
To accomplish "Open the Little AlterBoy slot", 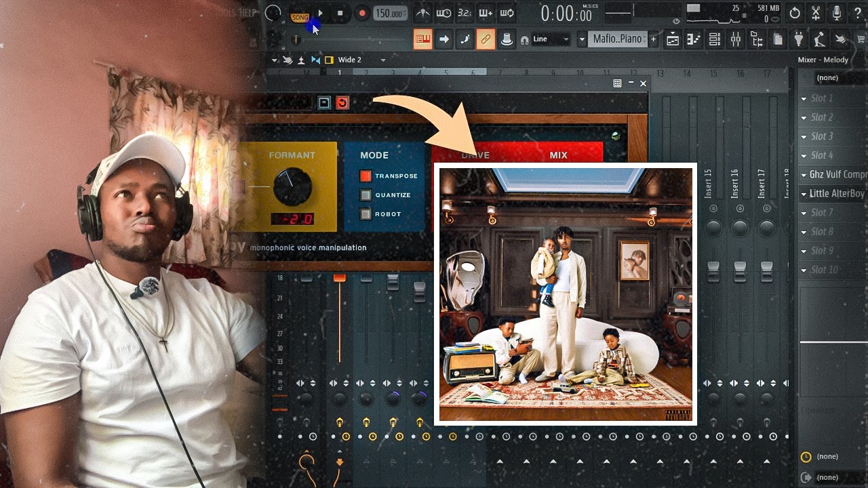I will (833, 193).
